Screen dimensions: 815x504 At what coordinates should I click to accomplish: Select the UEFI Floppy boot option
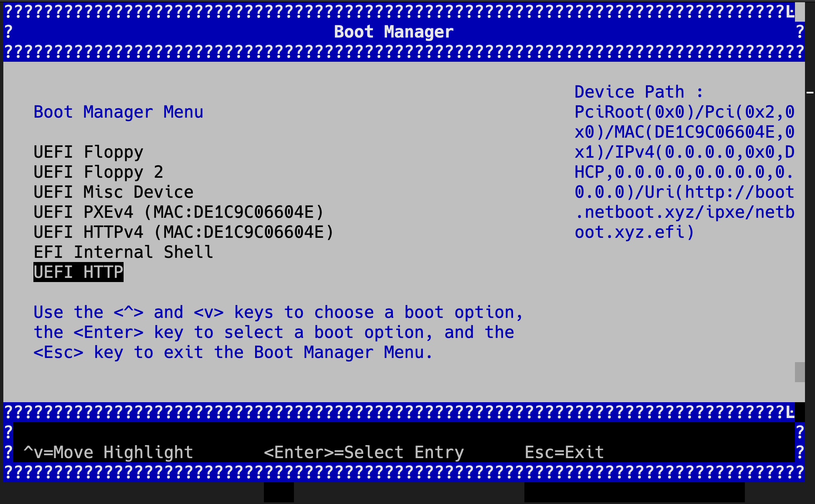(x=88, y=151)
